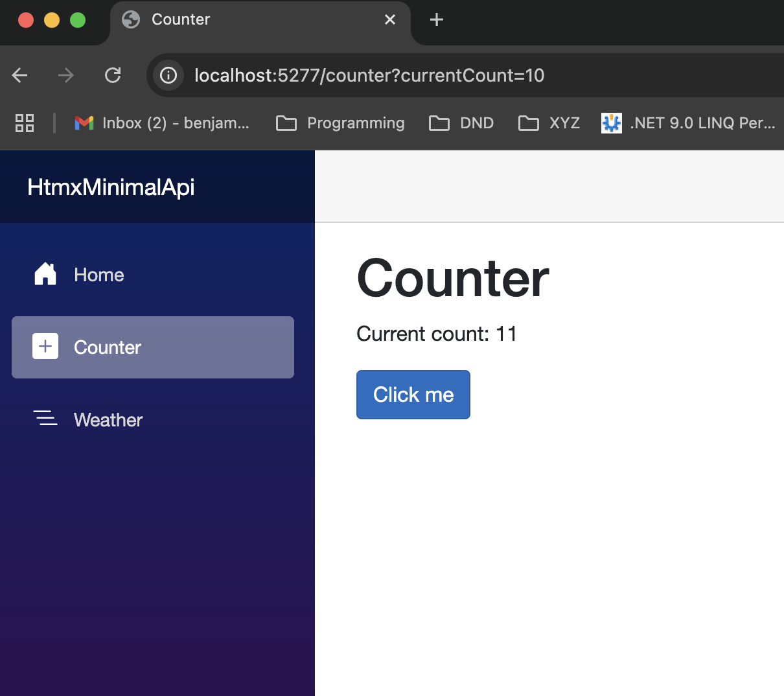Open the XYZ bookmarks folder
Viewport: 784px width, 696px height.
pyautogui.click(x=549, y=123)
